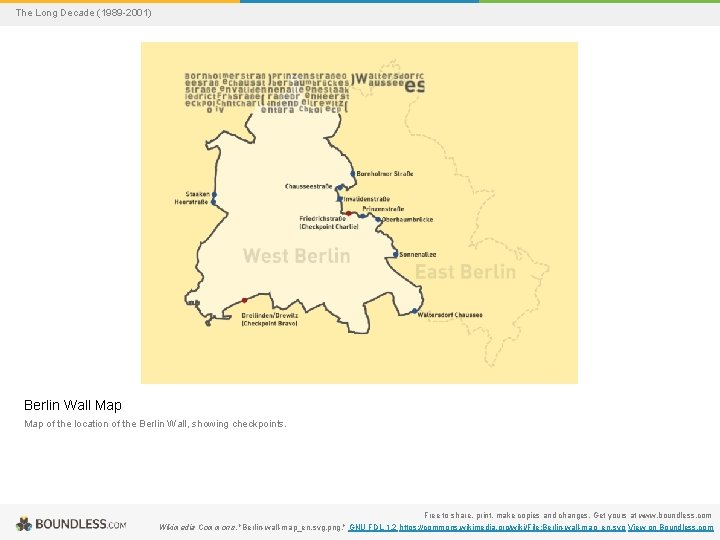The height and width of the screenshot is (540, 720).
Task: Click the Prinzenstraße label on map
Action: point(383,209)
